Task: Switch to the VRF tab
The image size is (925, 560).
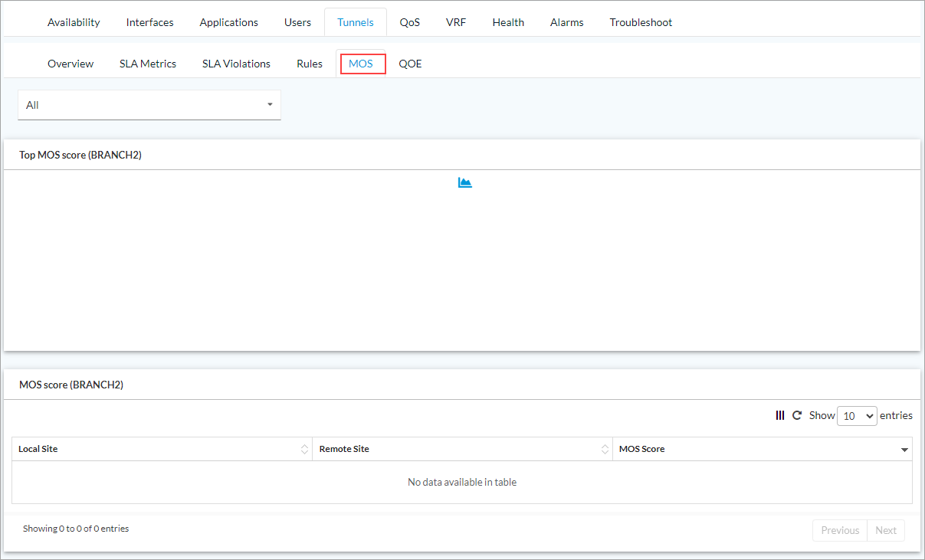Action: (x=456, y=22)
